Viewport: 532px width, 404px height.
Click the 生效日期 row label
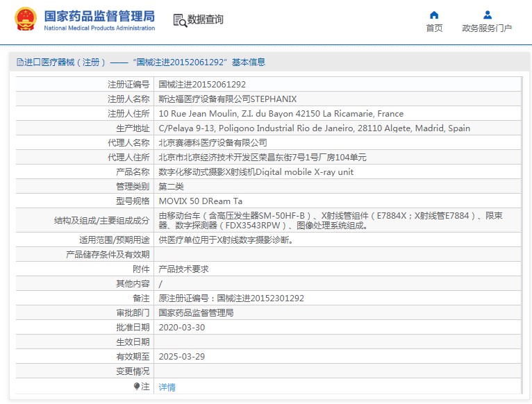pyautogui.click(x=133, y=342)
